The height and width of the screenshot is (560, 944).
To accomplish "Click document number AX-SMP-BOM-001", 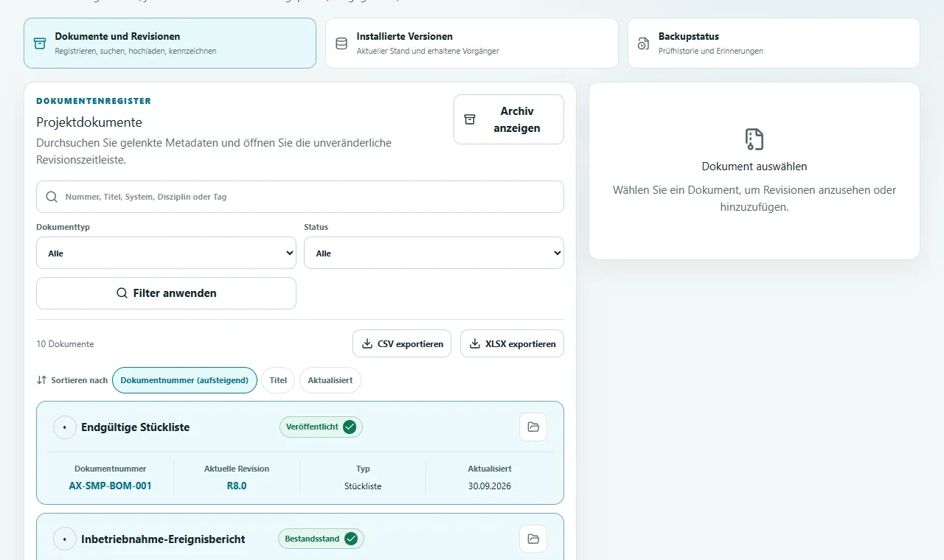I will click(x=111, y=486).
